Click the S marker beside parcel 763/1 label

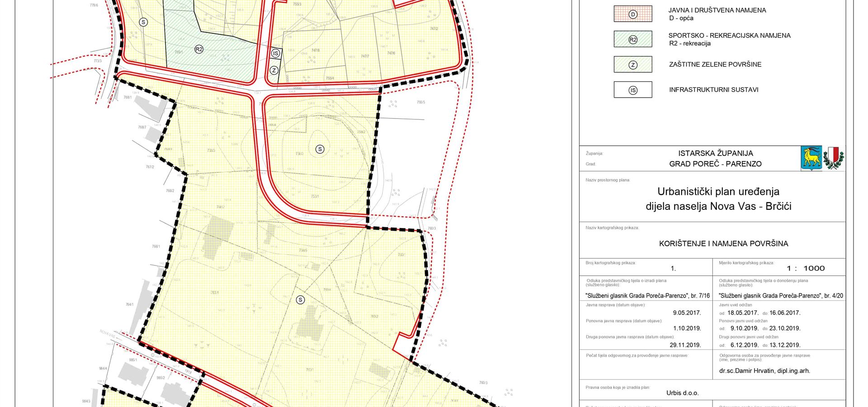pyautogui.click(x=300, y=300)
